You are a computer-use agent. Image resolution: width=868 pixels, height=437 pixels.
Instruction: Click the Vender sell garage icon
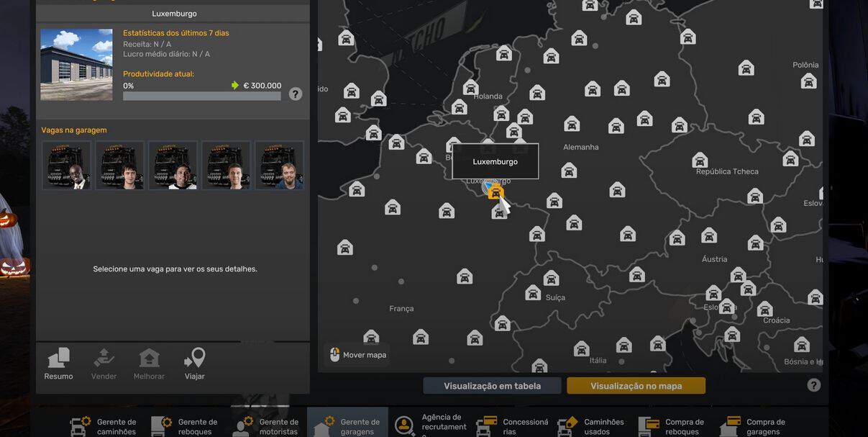pyautogui.click(x=104, y=364)
